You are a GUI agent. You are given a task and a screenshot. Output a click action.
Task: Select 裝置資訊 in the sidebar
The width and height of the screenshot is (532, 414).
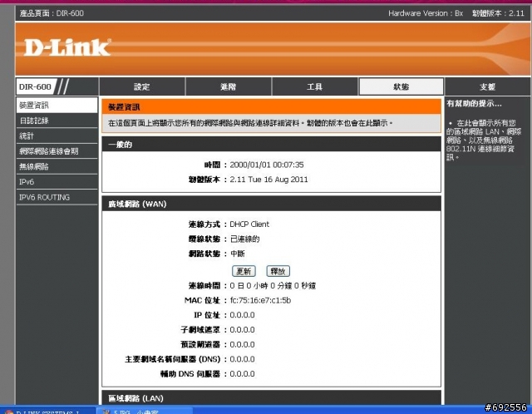pyautogui.click(x=57, y=106)
